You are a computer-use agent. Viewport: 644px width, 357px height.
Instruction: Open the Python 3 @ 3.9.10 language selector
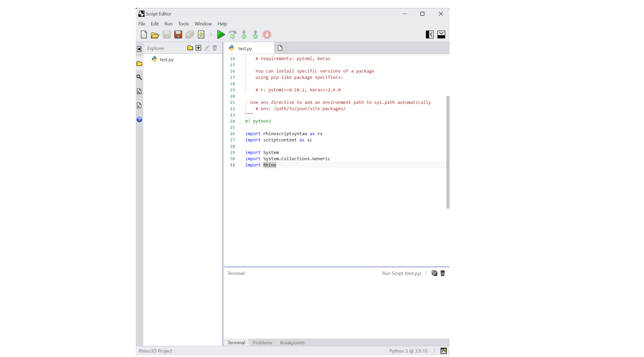point(408,351)
